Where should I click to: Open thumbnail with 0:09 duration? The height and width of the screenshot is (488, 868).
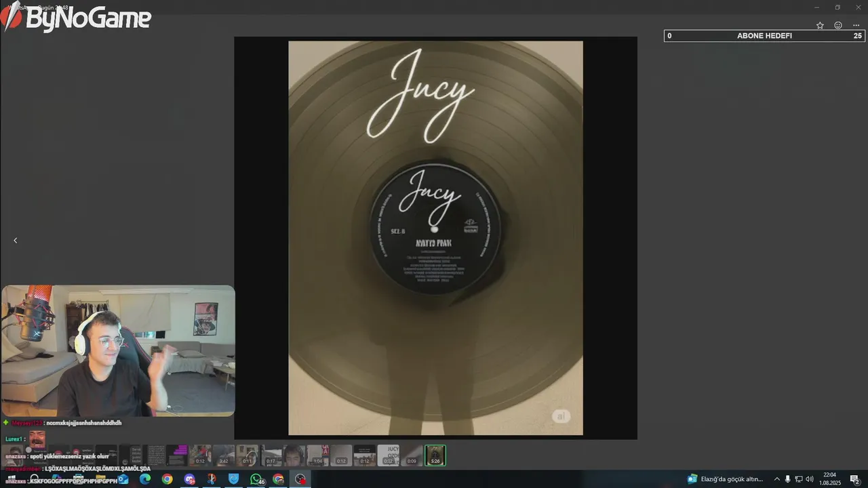point(412,455)
